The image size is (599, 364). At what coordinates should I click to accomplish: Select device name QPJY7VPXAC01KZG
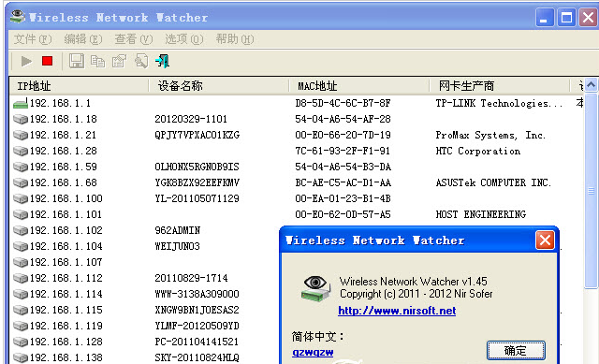(197, 135)
